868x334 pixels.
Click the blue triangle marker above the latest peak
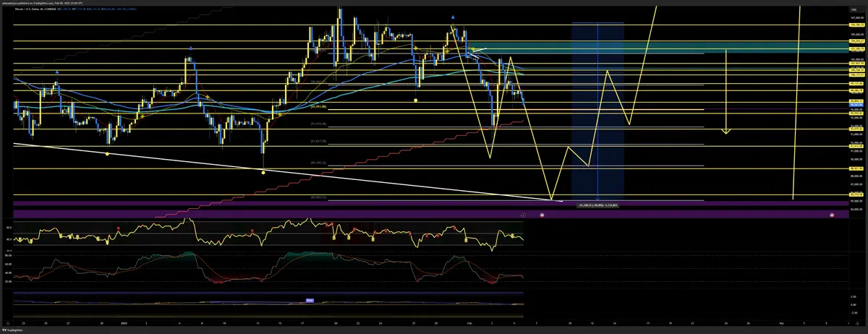(453, 17)
